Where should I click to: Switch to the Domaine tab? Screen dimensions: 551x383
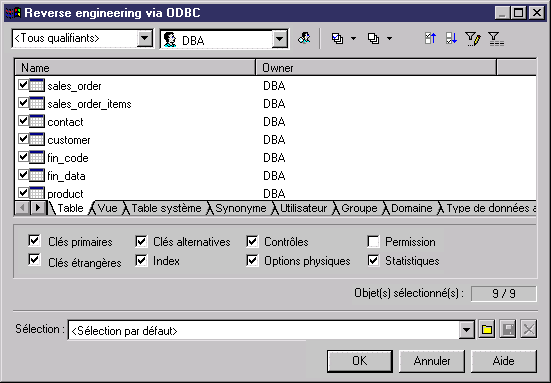click(411, 208)
